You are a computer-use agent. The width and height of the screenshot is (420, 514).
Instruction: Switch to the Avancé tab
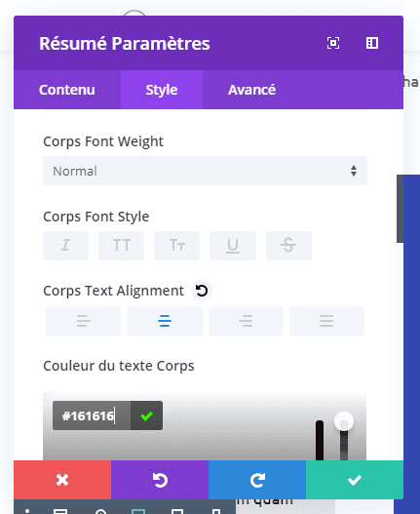click(x=252, y=90)
